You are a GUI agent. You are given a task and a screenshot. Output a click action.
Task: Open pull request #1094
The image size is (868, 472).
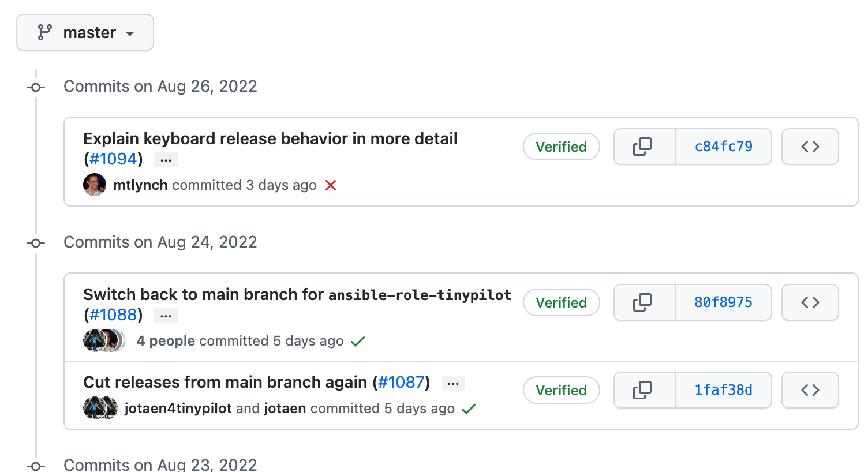(113, 159)
